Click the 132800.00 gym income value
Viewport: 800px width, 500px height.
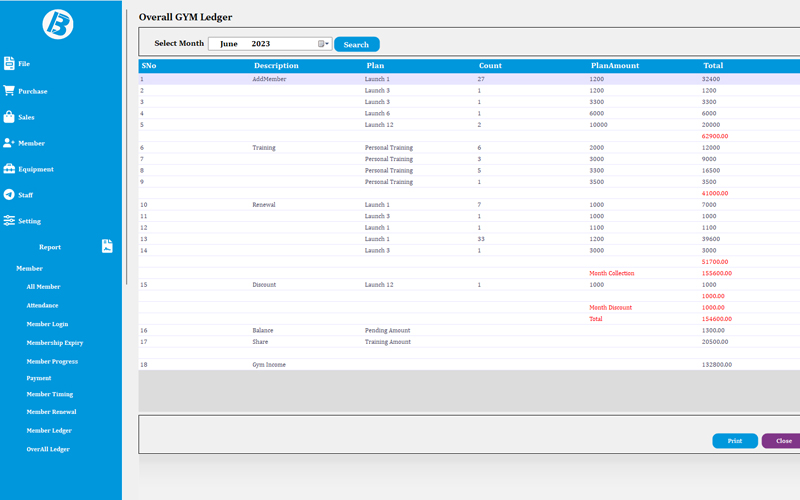point(716,365)
